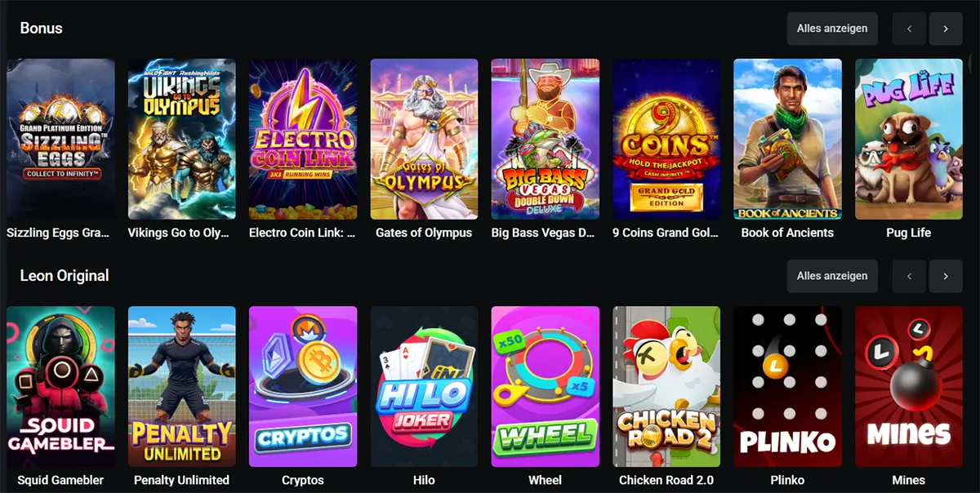Image resolution: width=980 pixels, height=493 pixels.
Task: Launch Chicken Road 2.0 game
Action: [x=666, y=387]
